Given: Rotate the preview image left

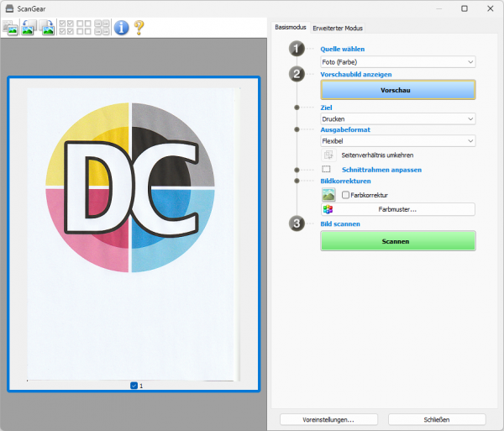Looking at the screenshot, I should 29,28.
